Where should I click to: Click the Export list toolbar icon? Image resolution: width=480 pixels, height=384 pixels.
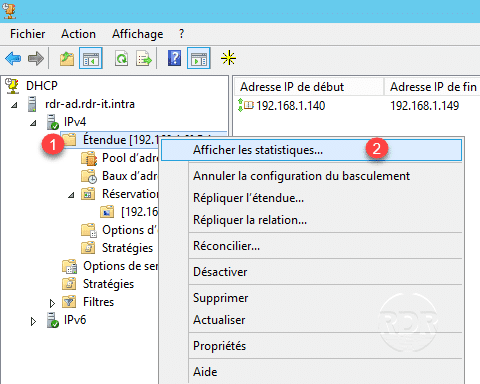click(144, 59)
